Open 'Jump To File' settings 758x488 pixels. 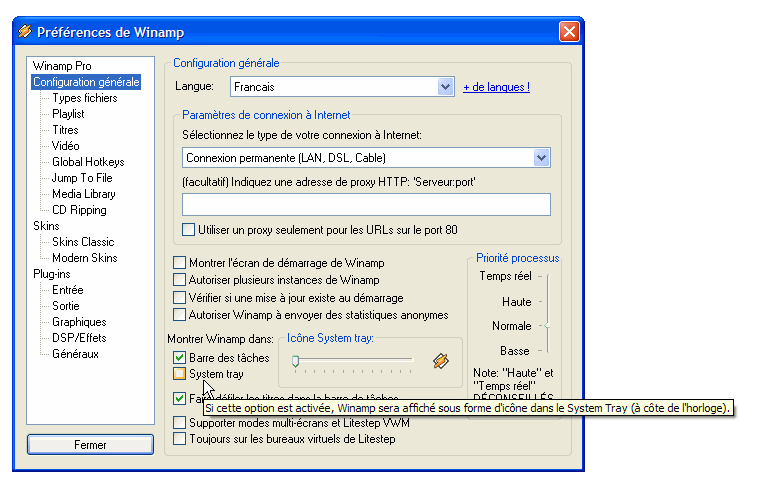82,177
